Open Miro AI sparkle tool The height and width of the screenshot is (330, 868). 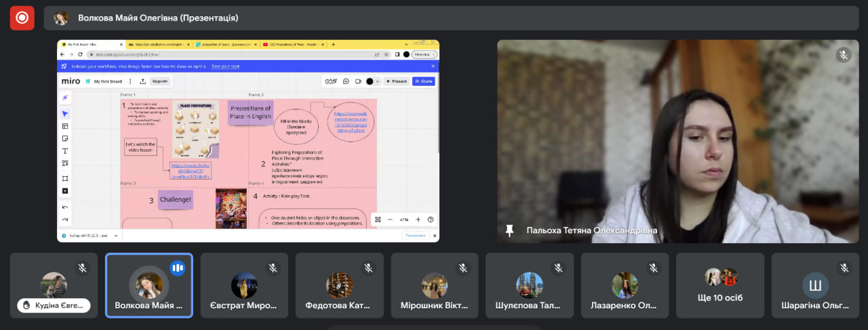point(65,98)
